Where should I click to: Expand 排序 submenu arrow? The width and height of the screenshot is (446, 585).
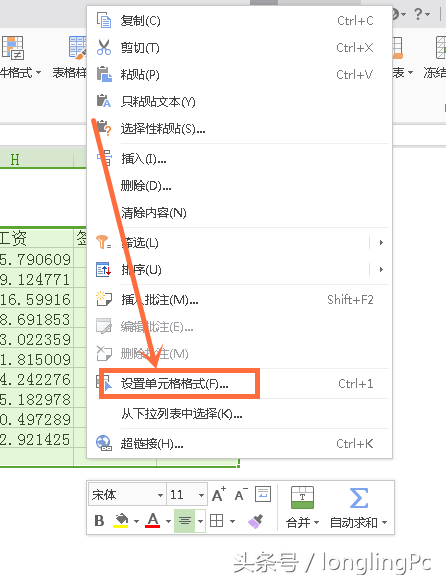[x=381, y=269]
